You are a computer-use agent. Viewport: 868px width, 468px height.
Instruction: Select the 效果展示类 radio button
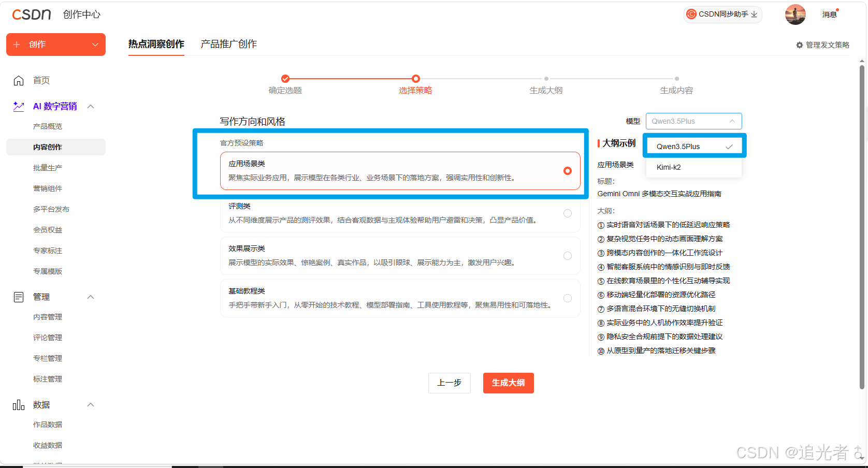[x=568, y=256]
